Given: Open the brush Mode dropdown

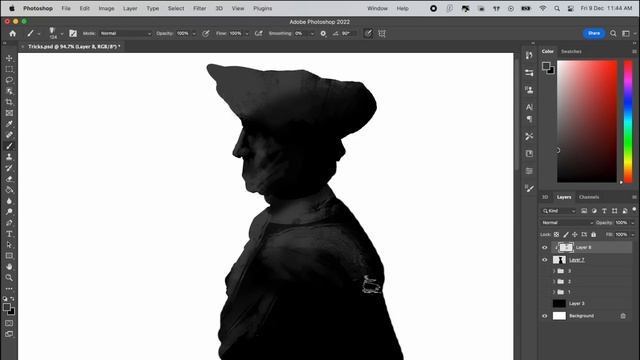Looking at the screenshot, I should pyautogui.click(x=125, y=33).
